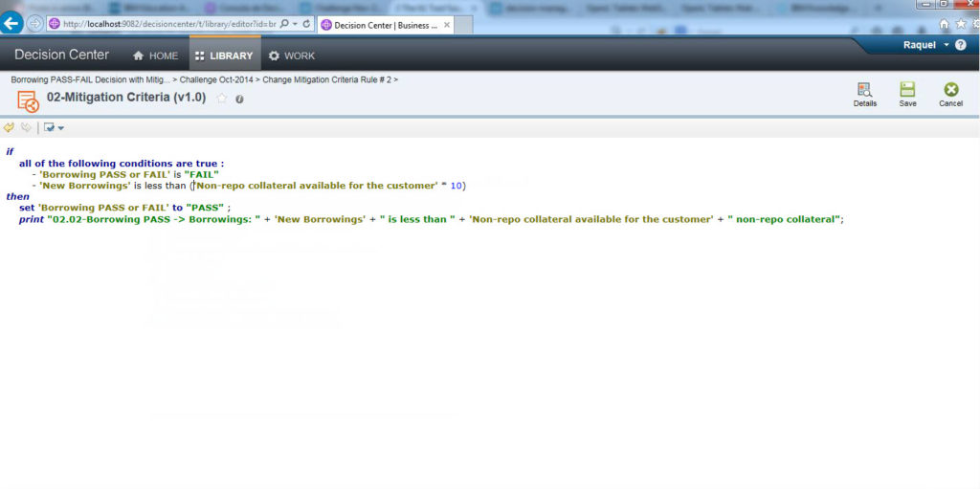Switch to the HOME tab

click(156, 56)
